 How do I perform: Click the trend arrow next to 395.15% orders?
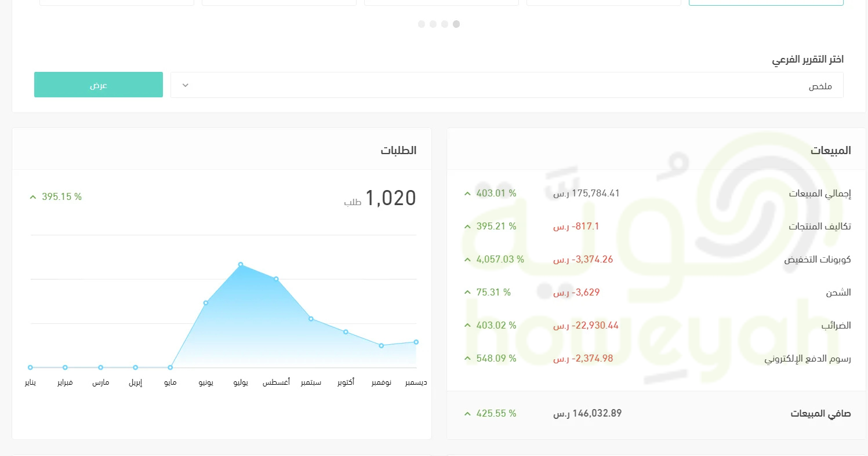(33, 197)
